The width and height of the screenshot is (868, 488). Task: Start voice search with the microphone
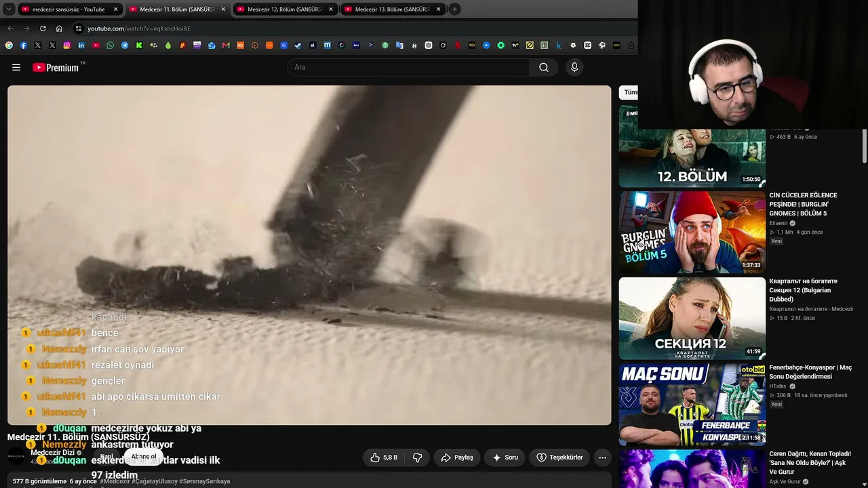(574, 67)
